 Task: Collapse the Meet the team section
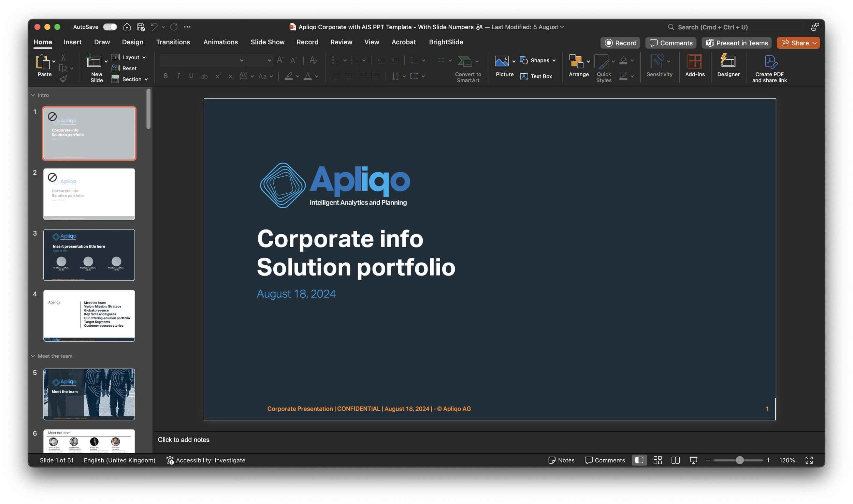coord(33,356)
